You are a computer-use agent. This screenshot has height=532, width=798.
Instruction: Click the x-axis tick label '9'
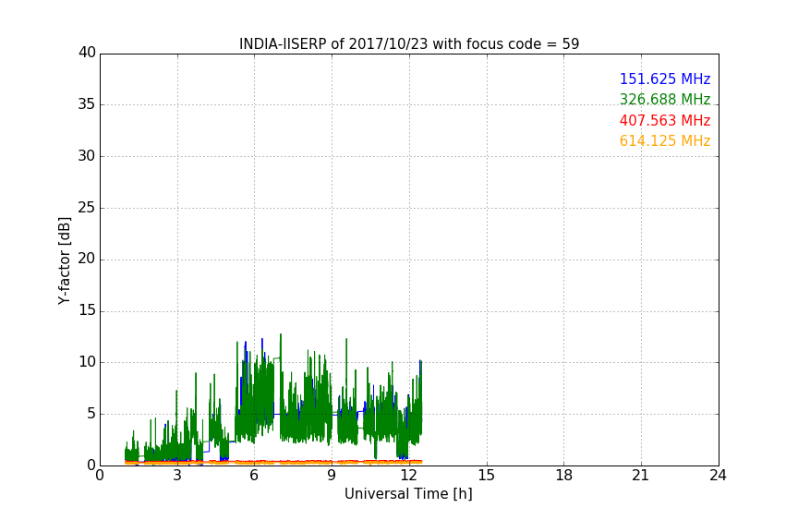tap(332, 476)
